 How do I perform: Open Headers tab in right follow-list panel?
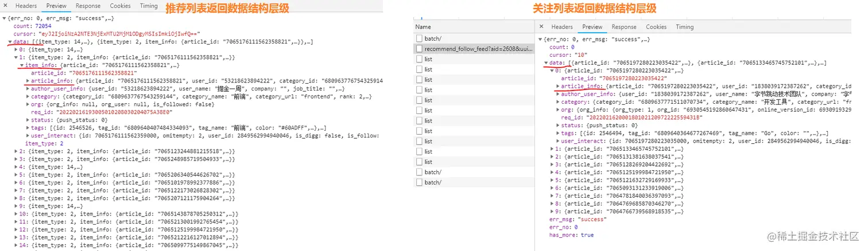click(562, 27)
